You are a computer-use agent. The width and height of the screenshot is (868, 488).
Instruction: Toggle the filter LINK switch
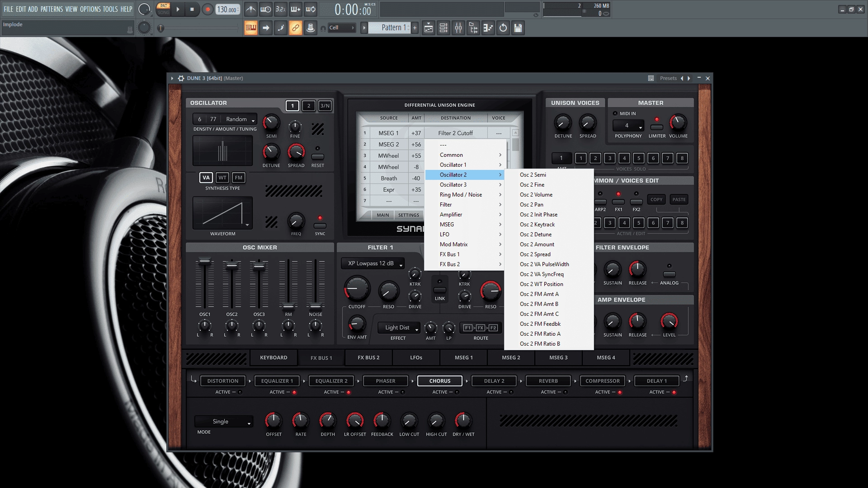440,290
